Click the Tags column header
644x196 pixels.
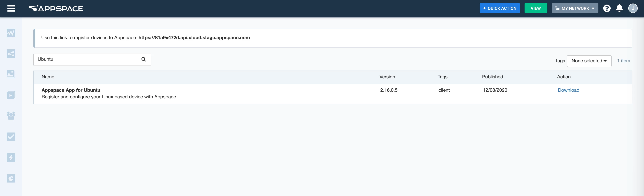coord(442,77)
